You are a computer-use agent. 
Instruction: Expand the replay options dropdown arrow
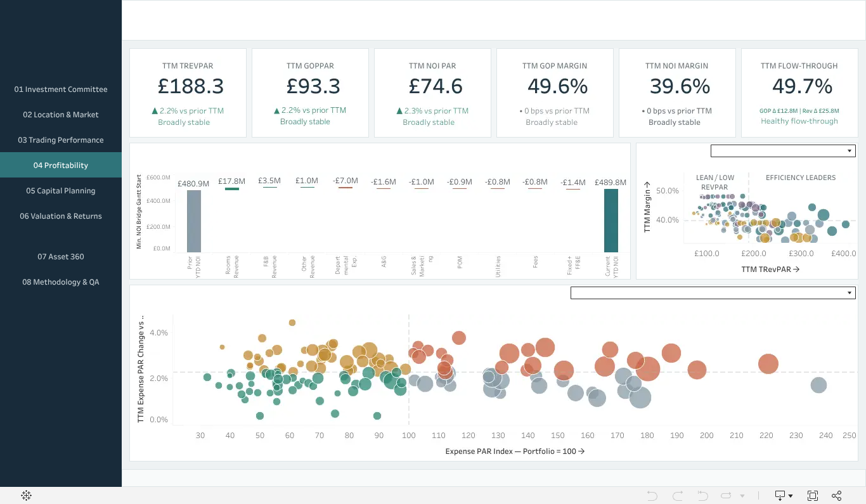742,496
